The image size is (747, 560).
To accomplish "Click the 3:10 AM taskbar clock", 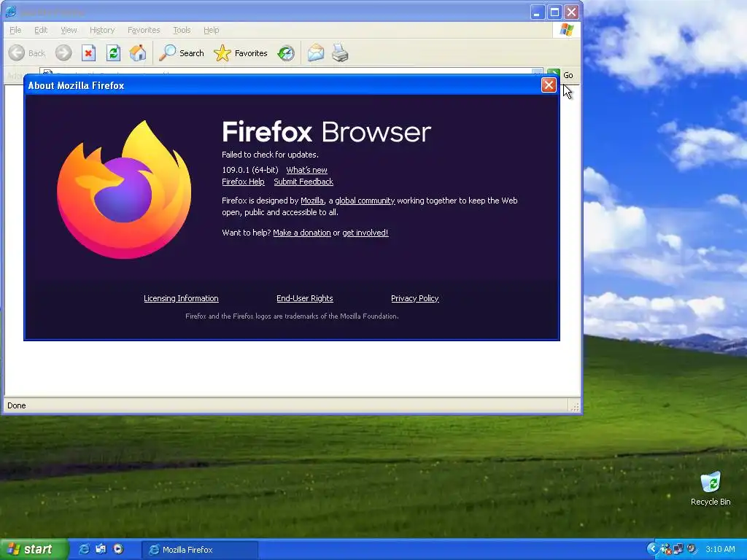I will click(720, 549).
